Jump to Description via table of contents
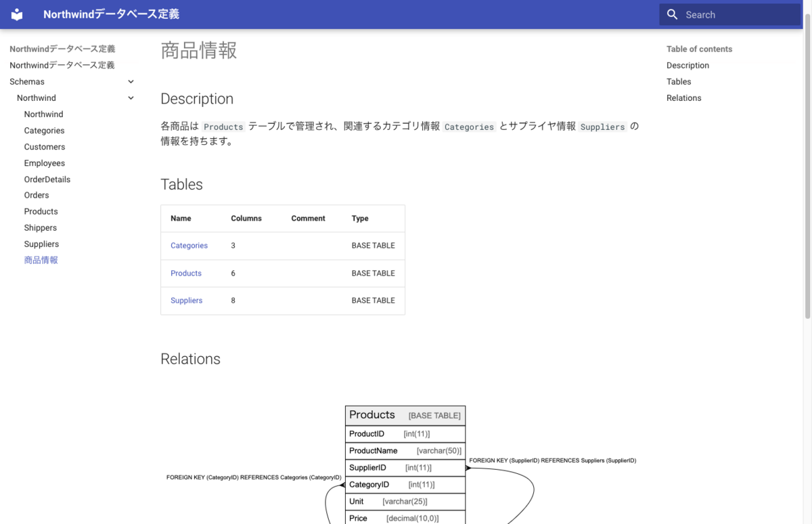Screen dimensions: 812x524 687,65
